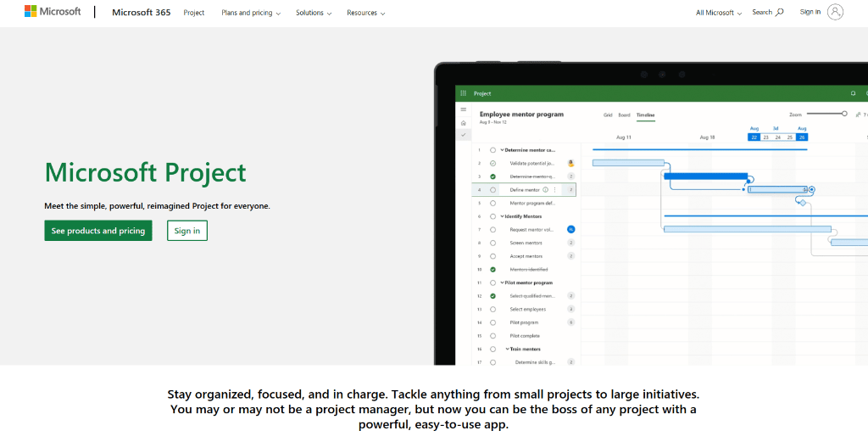Click the dark blue Determine mentor Gantt bar

pyautogui.click(x=706, y=176)
